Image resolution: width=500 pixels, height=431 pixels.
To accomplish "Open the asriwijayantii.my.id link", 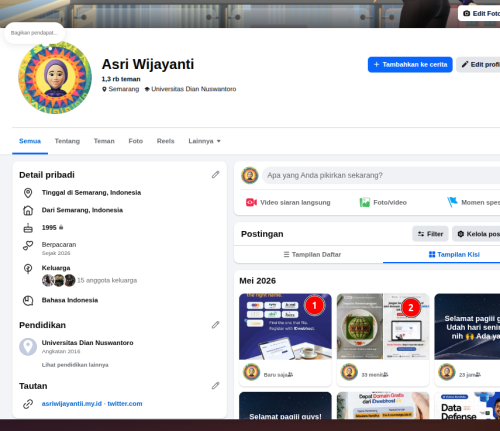I will click(72, 404).
